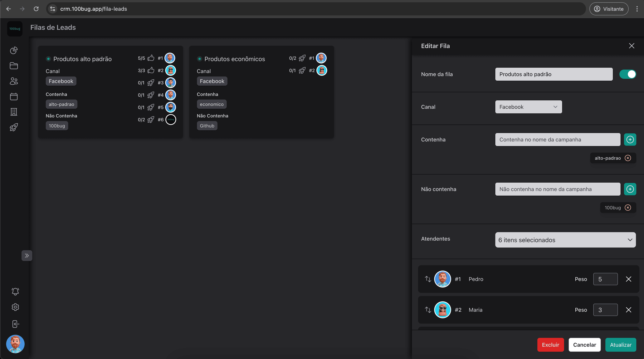Open settings gear icon in sidebar
This screenshot has height=359, width=644.
[x=15, y=307]
